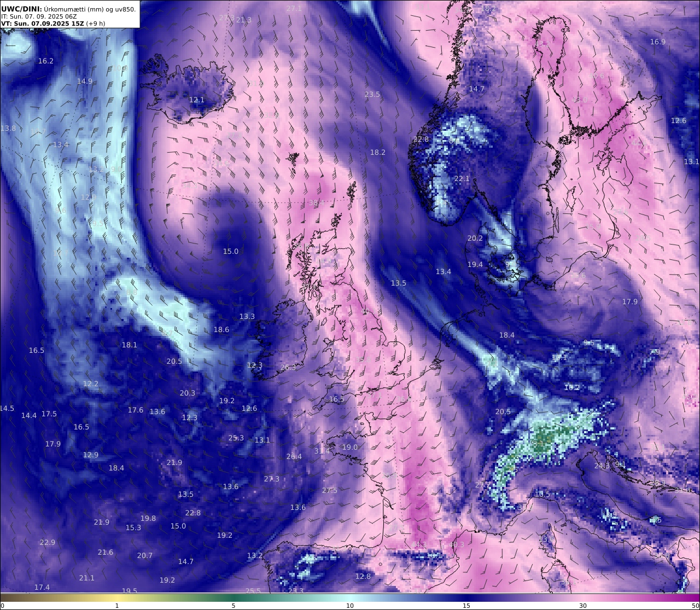
Task: Click the value 31.4 on the map
Action: (322, 451)
